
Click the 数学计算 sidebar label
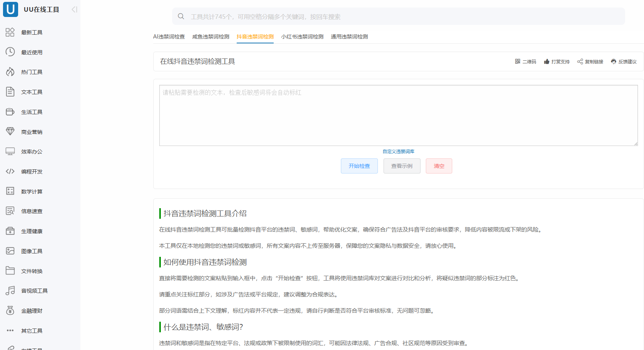[32, 192]
